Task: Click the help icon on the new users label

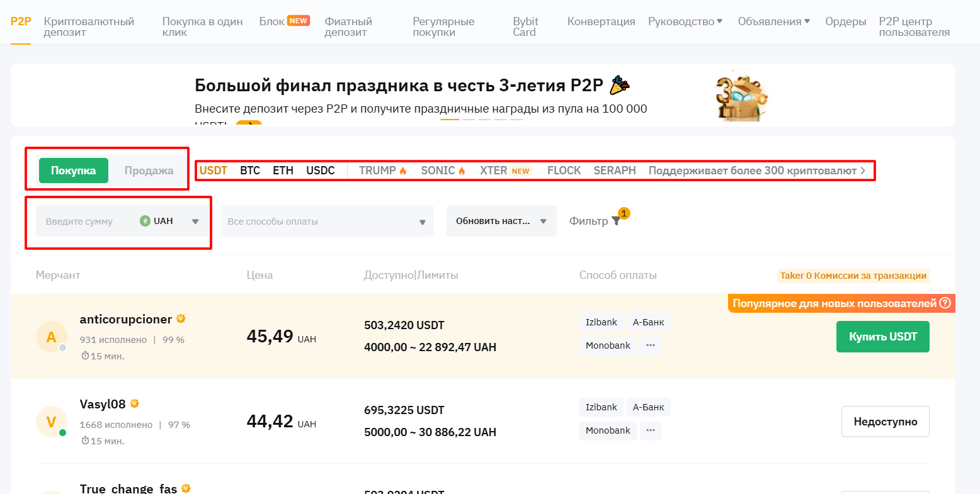Action: [x=945, y=303]
